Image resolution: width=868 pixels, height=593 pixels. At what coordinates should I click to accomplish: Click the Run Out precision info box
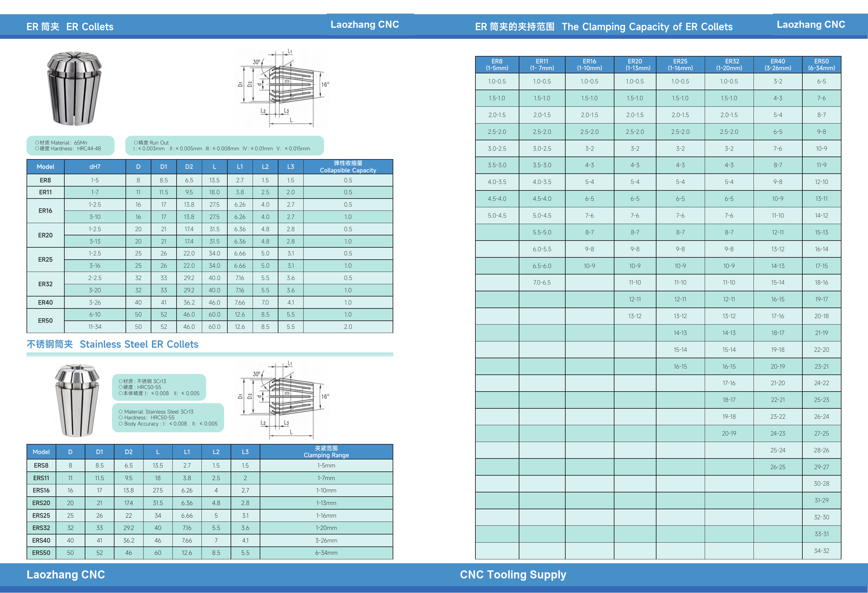(x=224, y=146)
